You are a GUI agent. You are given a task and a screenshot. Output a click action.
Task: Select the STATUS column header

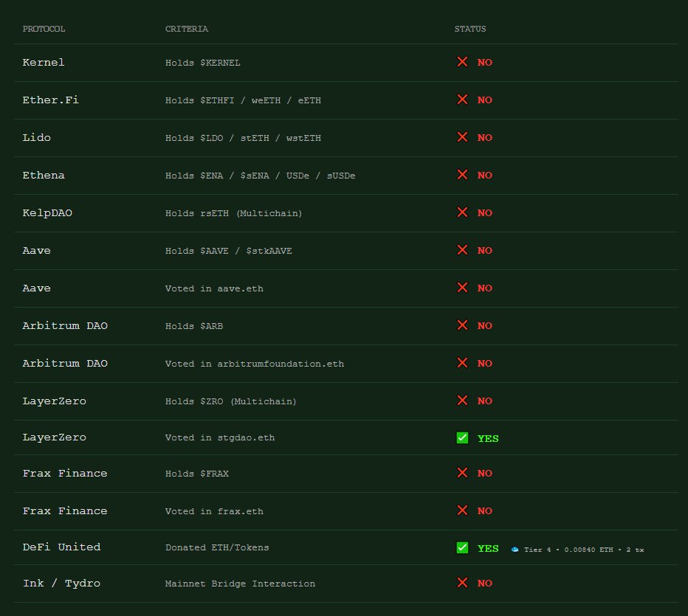[470, 29]
